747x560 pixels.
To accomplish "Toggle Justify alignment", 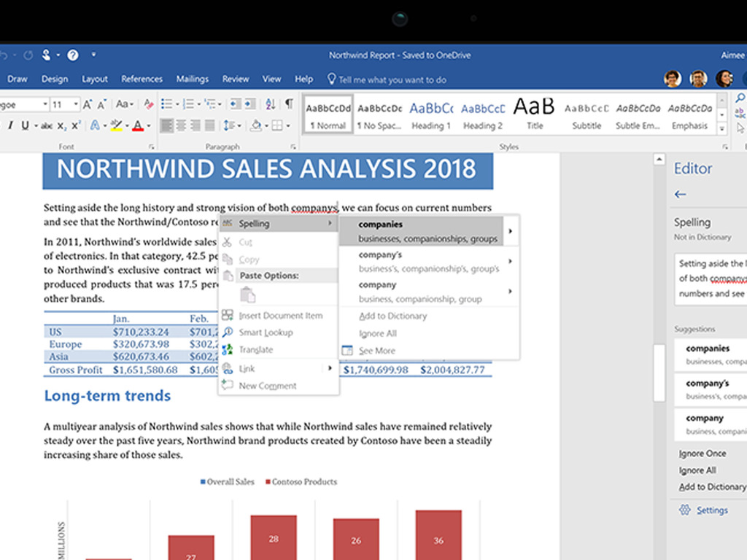I will pyautogui.click(x=209, y=125).
